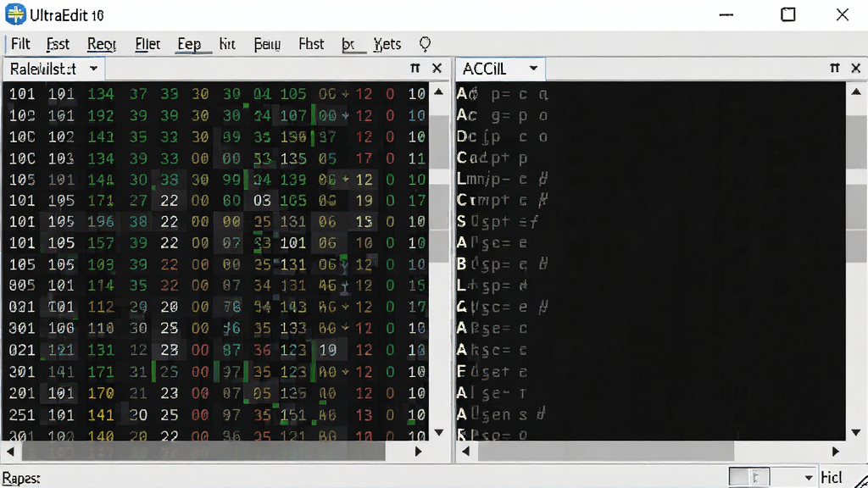868x488 pixels.
Task: Click the 'Rapes:' label in the status bar
Action: [21, 478]
